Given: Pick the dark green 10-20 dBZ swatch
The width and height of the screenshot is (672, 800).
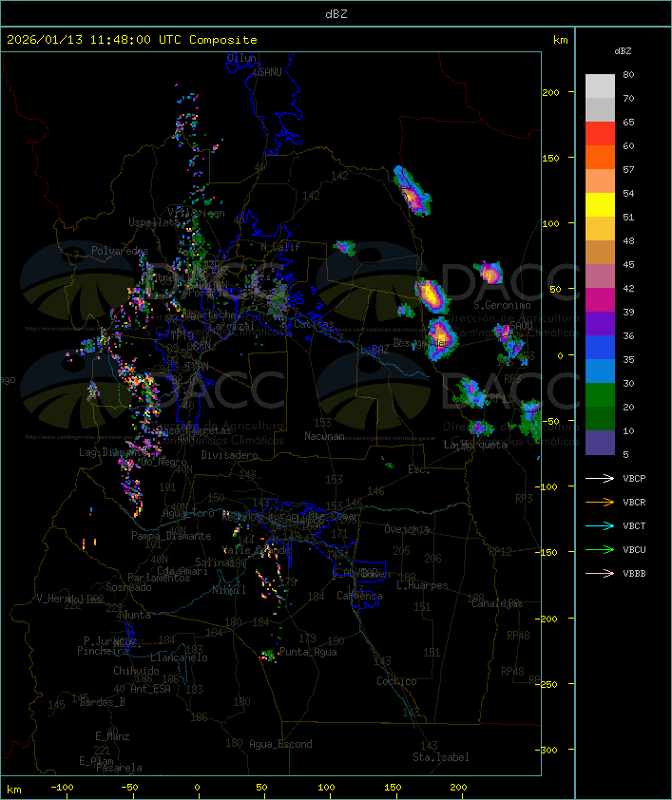Looking at the screenshot, I should (600, 419).
